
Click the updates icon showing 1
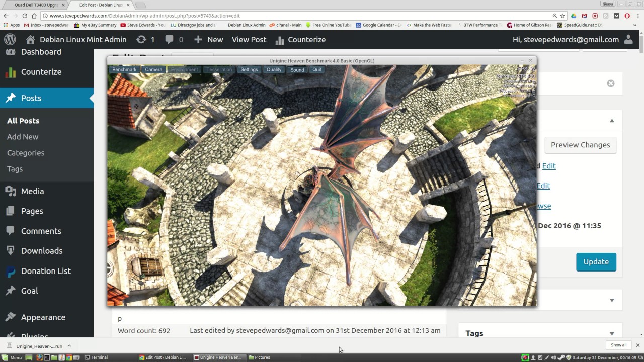coord(145,39)
